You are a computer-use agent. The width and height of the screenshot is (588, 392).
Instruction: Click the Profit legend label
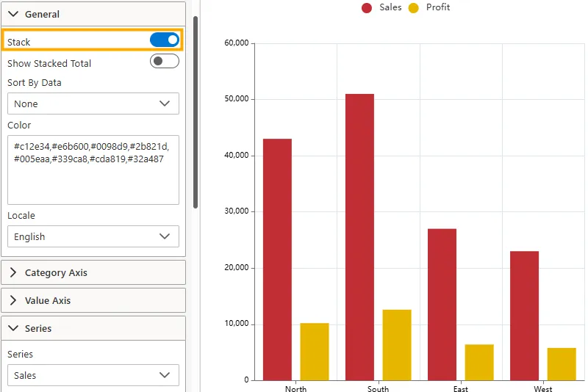pyautogui.click(x=438, y=7)
